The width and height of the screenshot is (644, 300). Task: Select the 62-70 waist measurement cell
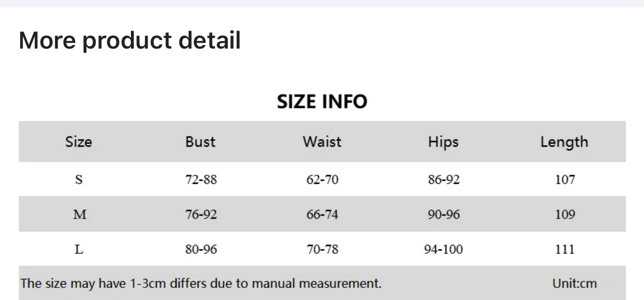click(x=323, y=179)
